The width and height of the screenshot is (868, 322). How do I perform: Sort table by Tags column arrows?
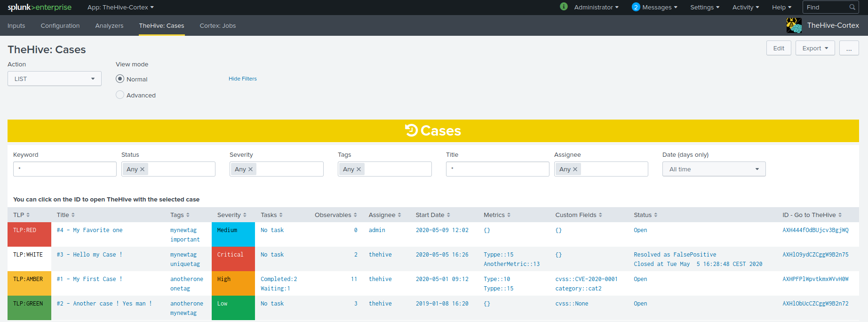(188, 215)
